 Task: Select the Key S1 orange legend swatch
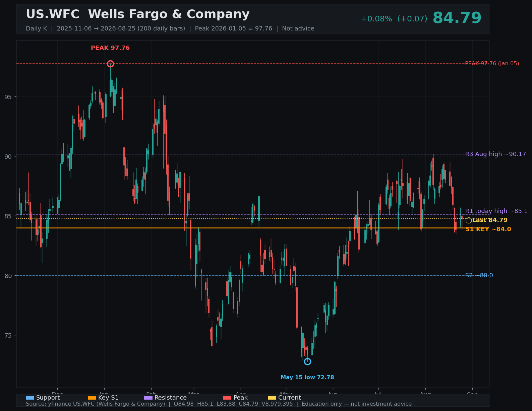click(x=92, y=398)
